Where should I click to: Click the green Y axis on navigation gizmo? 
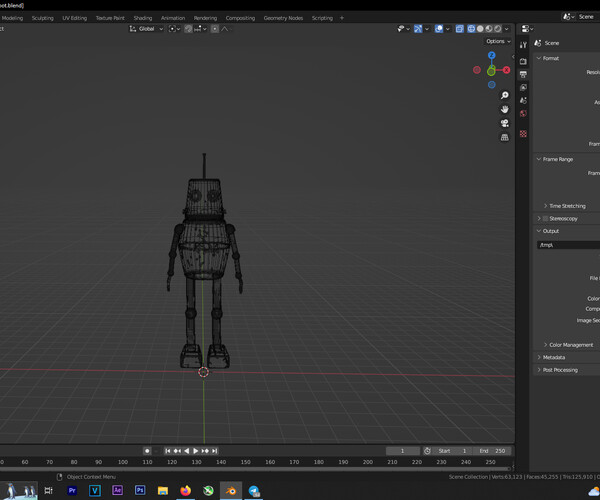pyautogui.click(x=491, y=70)
